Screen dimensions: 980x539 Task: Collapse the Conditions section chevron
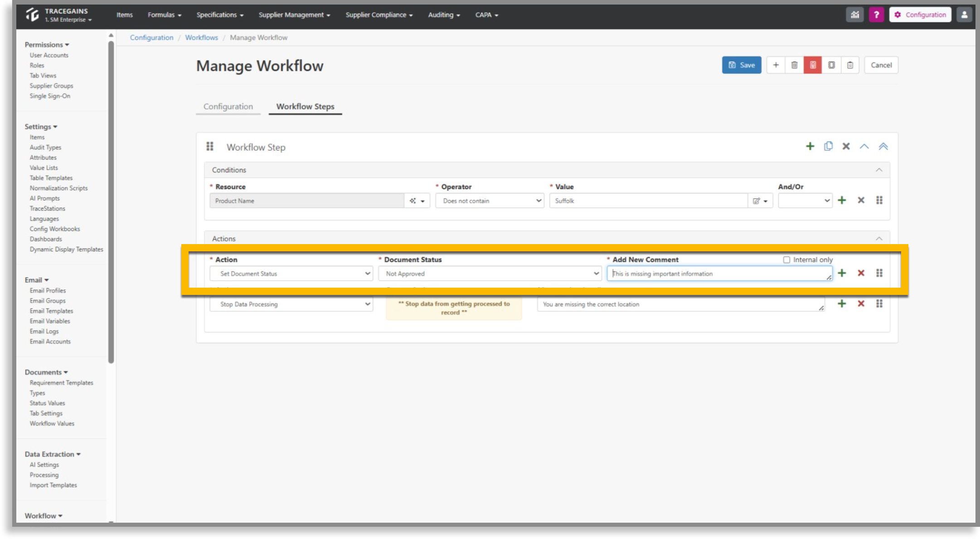[x=879, y=170]
